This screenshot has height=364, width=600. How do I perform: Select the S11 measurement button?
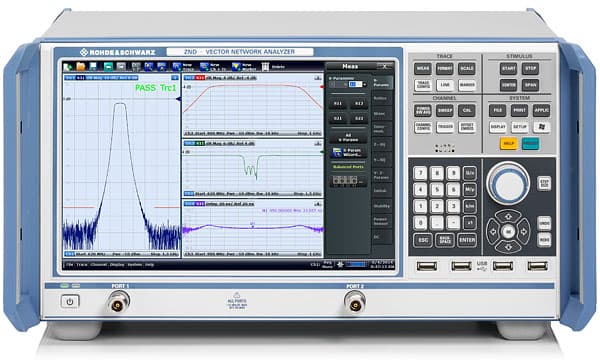[x=338, y=103]
